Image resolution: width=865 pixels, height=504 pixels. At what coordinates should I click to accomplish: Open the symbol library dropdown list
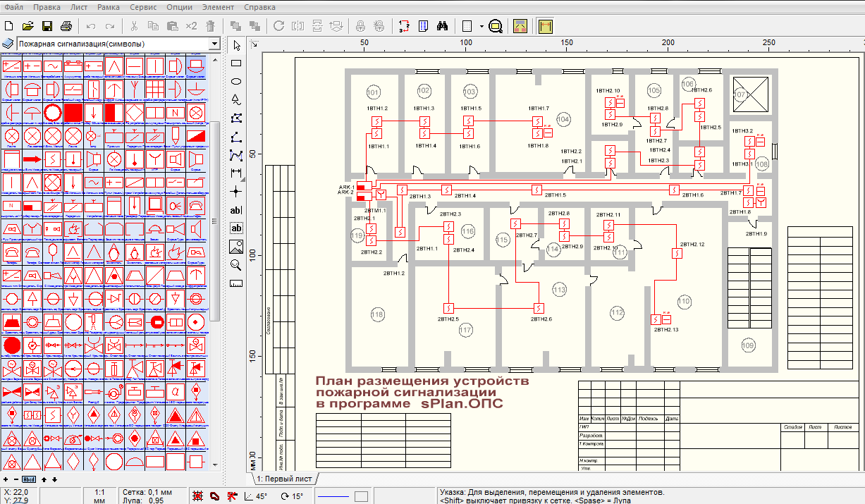[x=214, y=44]
